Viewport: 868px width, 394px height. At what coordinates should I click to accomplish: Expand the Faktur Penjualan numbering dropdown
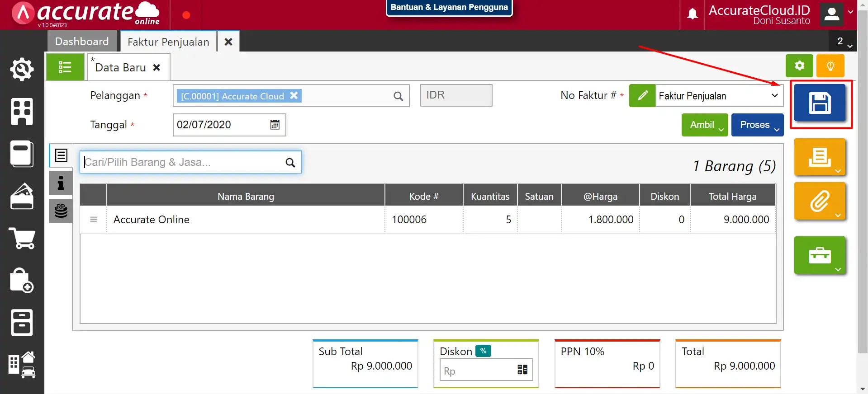pos(719,96)
